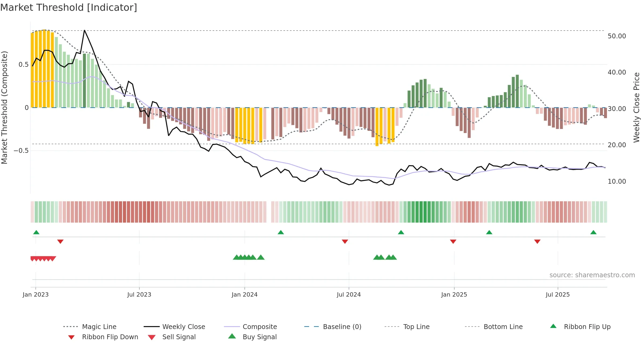Click the 10.00 price axis label
The height and width of the screenshot is (362, 644).
(617, 181)
